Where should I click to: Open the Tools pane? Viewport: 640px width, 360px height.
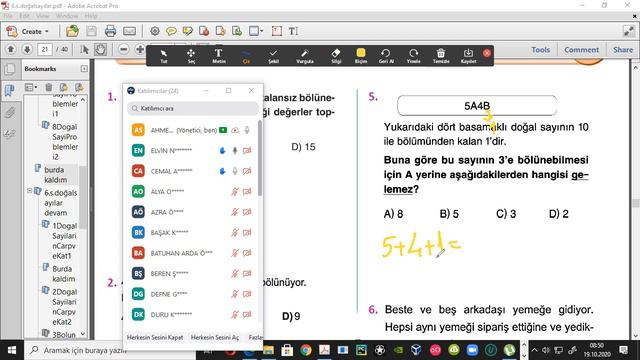tap(540, 49)
